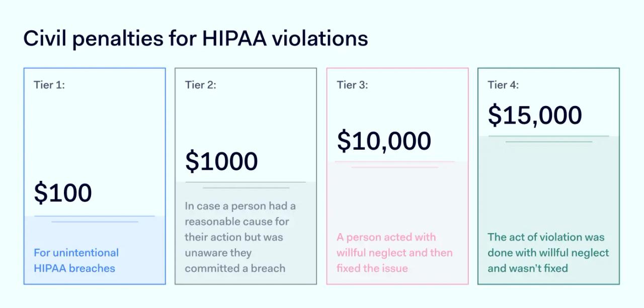Click the $100 penalty amount
This screenshot has width=644, height=308.
(x=63, y=193)
